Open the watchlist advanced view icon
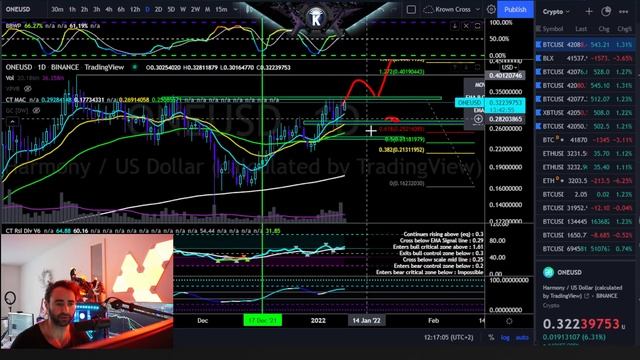 point(606,12)
